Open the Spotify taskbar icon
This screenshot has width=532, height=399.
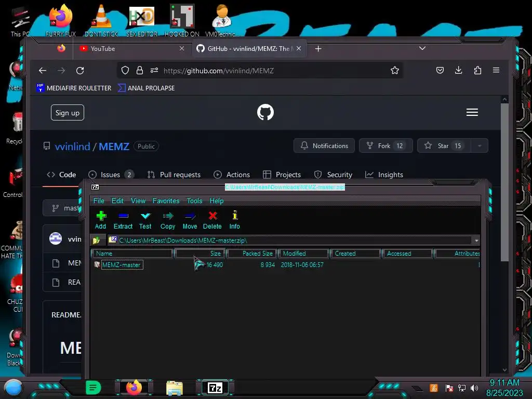coord(93,388)
